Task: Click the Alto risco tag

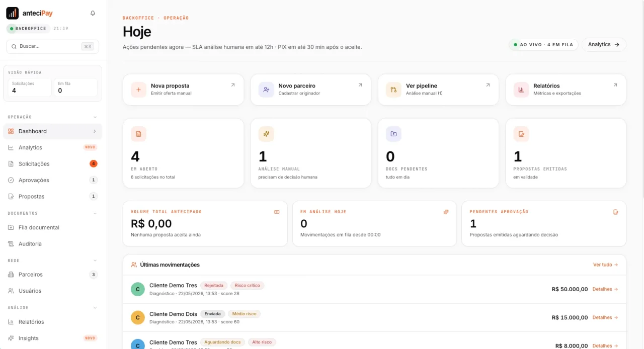Action: tap(262, 342)
